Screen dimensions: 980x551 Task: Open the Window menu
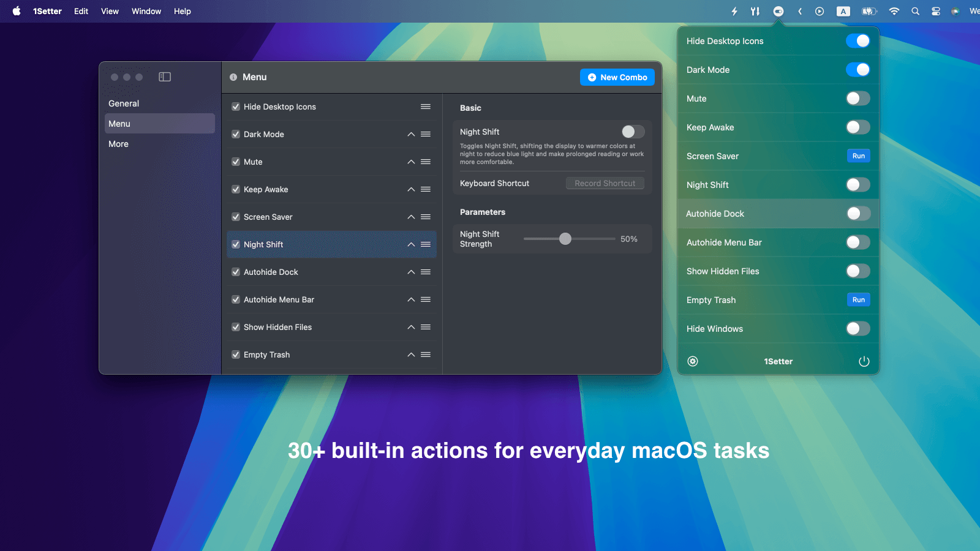pos(146,11)
